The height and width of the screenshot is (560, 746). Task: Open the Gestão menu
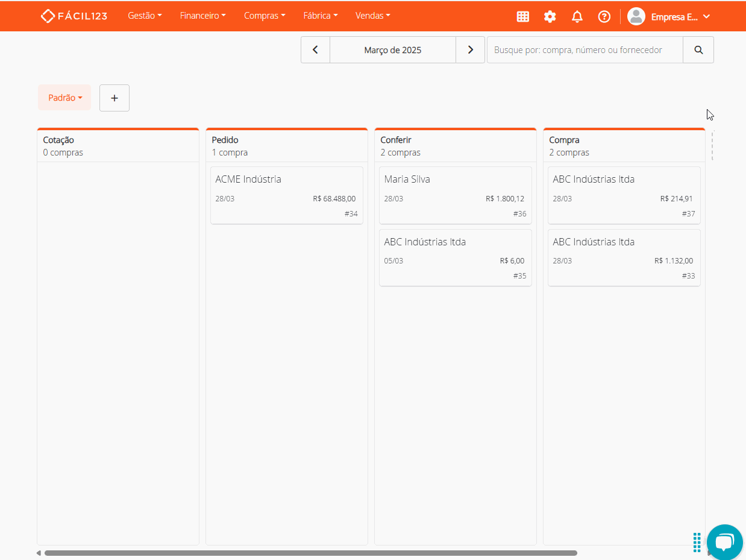click(x=145, y=16)
